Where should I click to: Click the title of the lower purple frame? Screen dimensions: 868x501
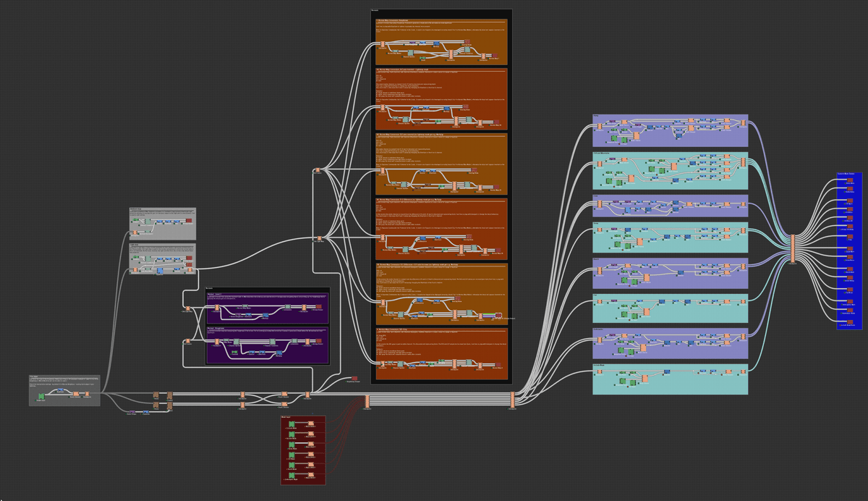[216, 329]
